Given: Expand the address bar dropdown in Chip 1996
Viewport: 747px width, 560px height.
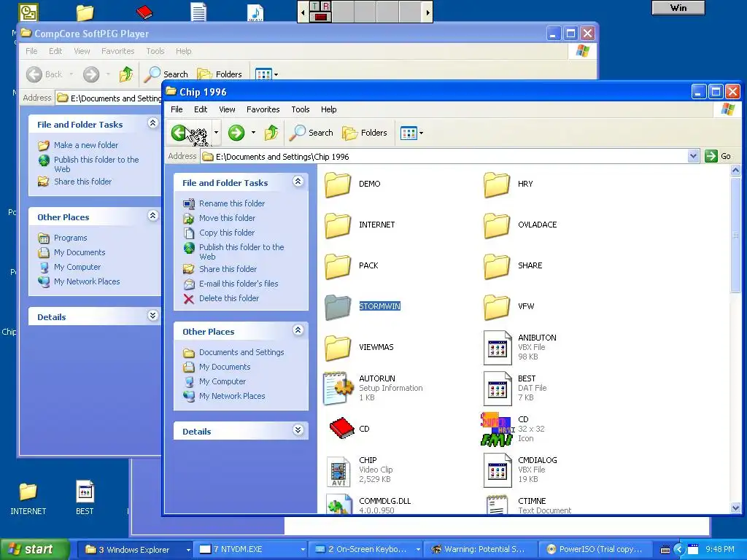Looking at the screenshot, I should tap(693, 156).
